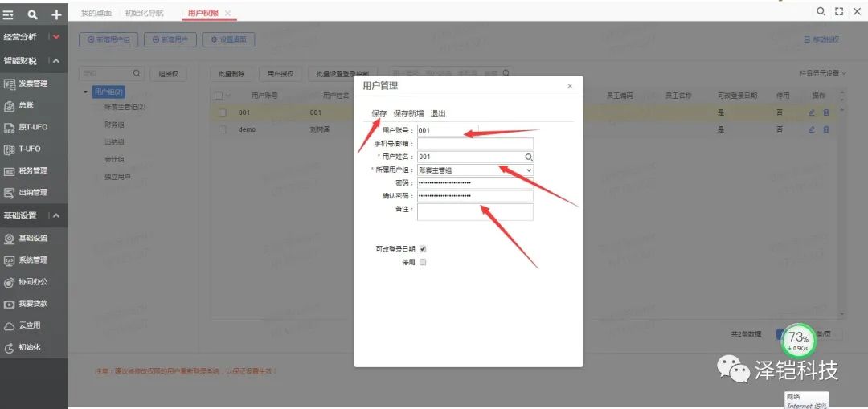Check the checkbox for row 001

tap(223, 113)
